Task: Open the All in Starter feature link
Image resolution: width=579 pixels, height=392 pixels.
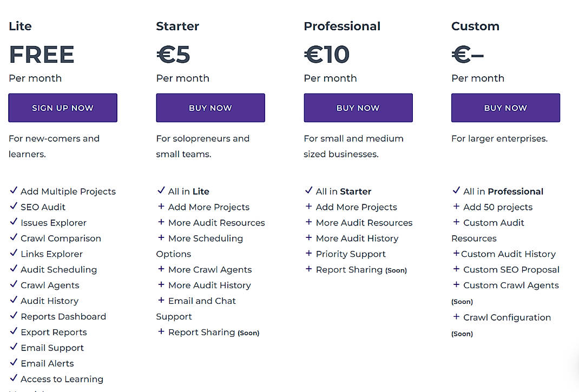Action: [343, 191]
